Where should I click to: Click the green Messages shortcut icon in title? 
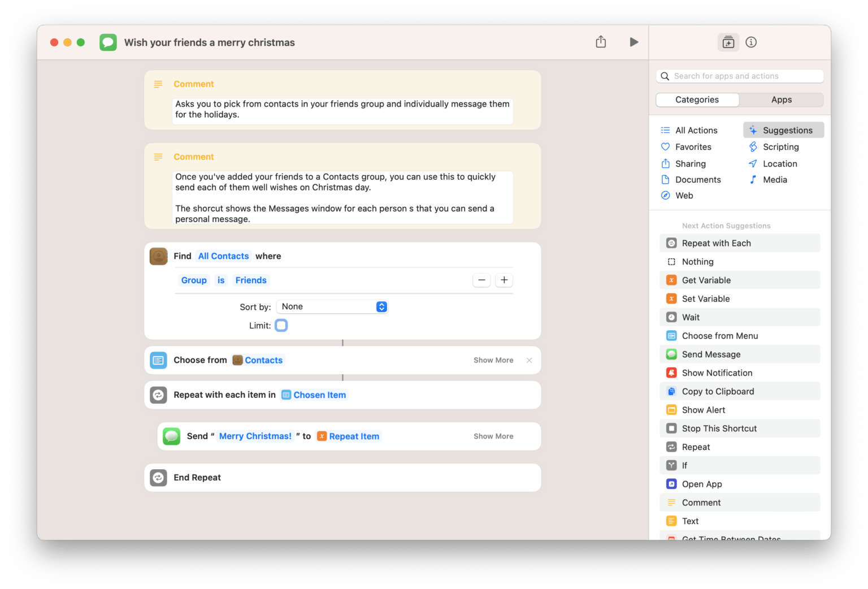(108, 42)
